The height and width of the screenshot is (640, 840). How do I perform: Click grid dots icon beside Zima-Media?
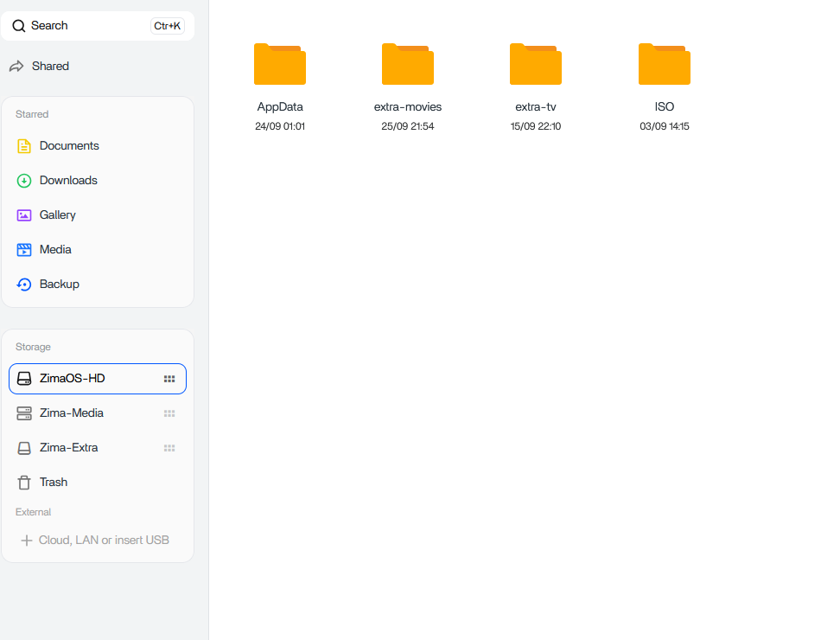pyautogui.click(x=169, y=413)
